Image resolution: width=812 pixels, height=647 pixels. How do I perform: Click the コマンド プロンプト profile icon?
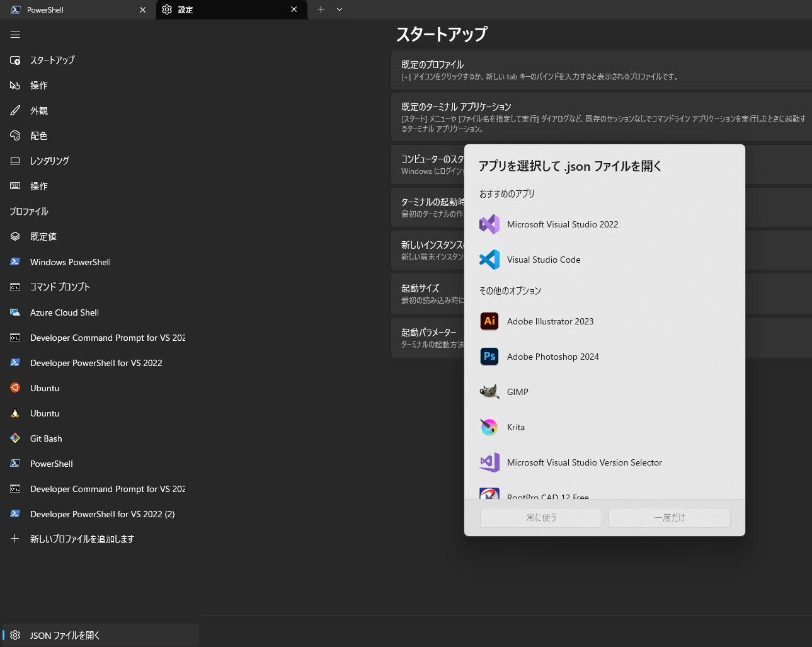pos(15,287)
